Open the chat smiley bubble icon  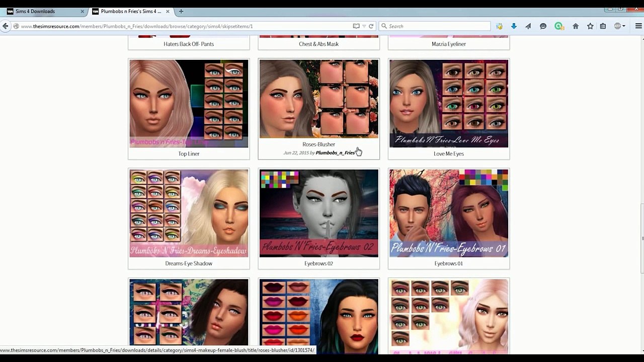543,26
